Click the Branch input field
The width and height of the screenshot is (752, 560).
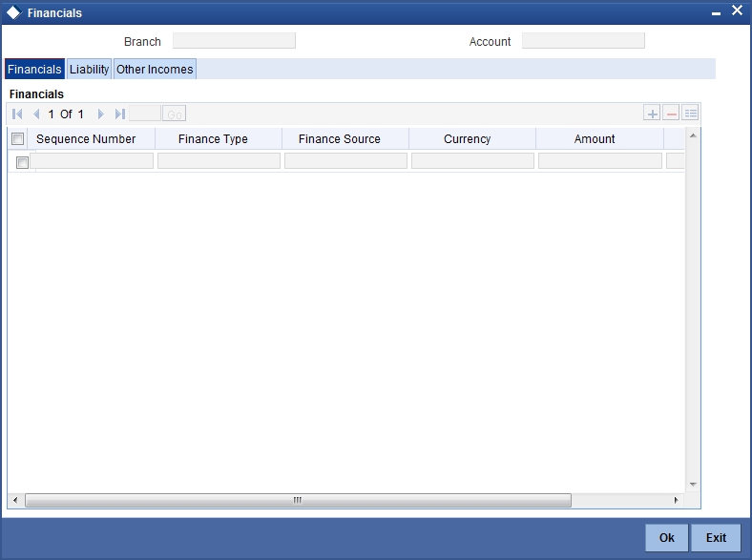click(234, 41)
